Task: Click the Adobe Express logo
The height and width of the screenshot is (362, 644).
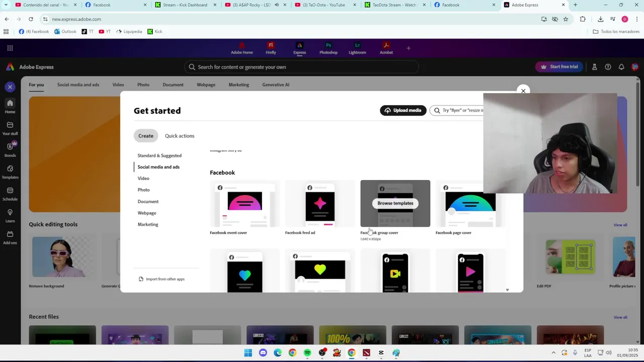Action: tap(30, 67)
